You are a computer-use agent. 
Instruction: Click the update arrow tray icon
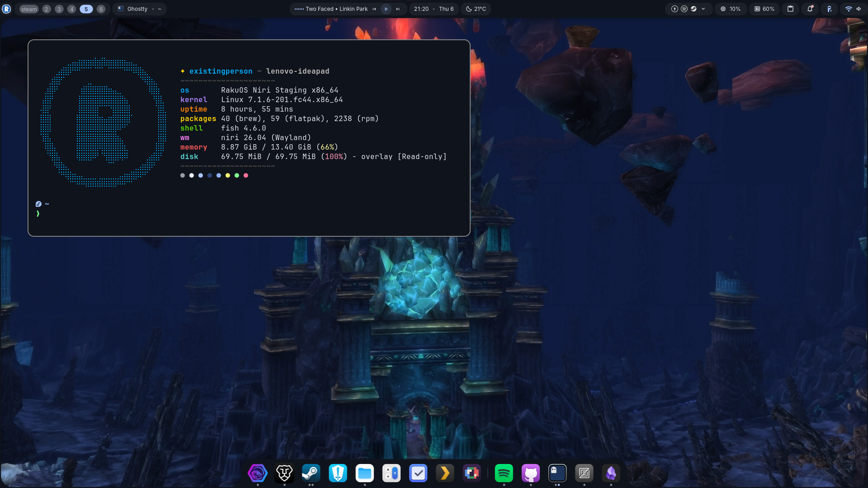675,9
